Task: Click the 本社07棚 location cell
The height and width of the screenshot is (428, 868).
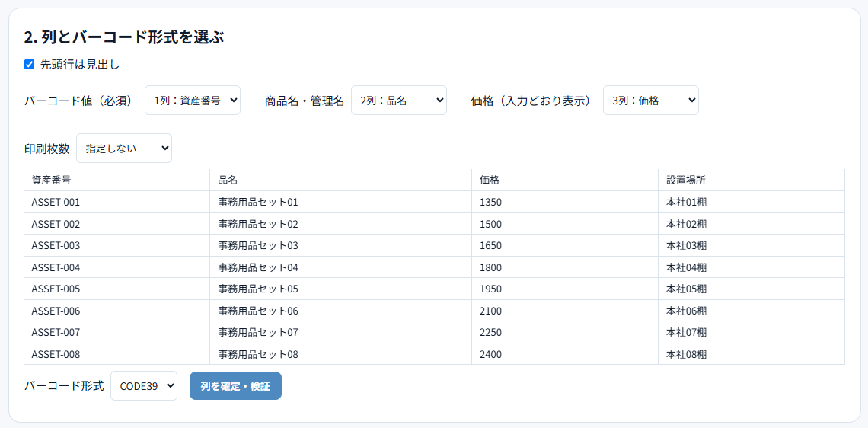Action: point(752,332)
